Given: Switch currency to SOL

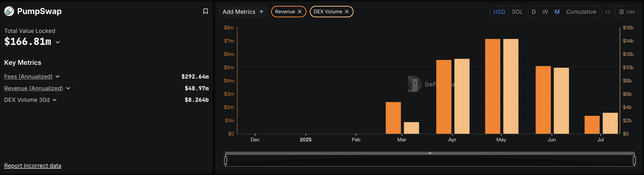Looking at the screenshot, I should coord(517,12).
